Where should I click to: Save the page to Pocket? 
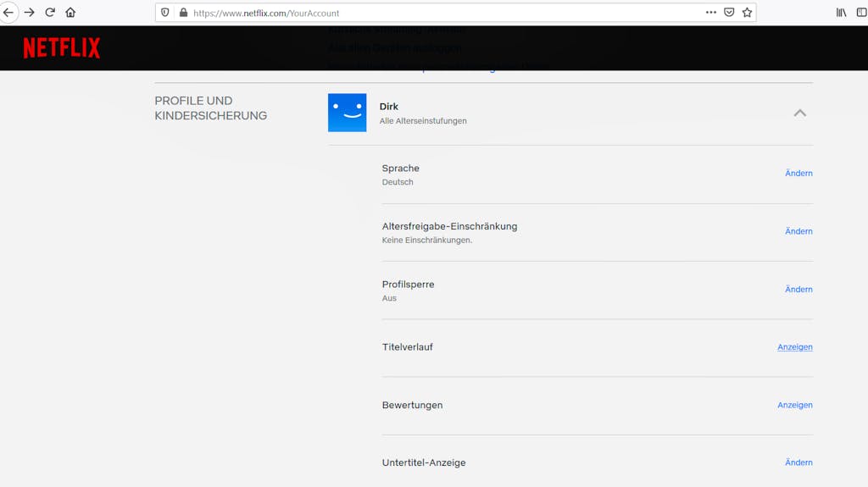(729, 13)
